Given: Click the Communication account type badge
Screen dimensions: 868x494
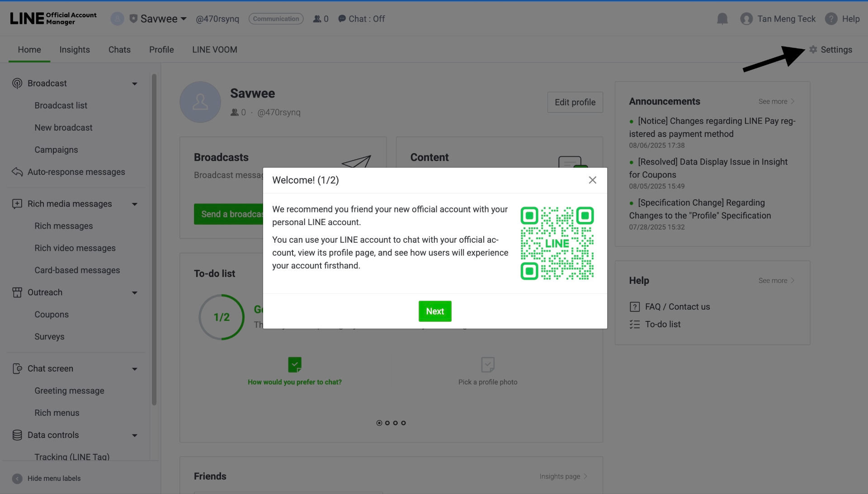Looking at the screenshot, I should point(276,19).
